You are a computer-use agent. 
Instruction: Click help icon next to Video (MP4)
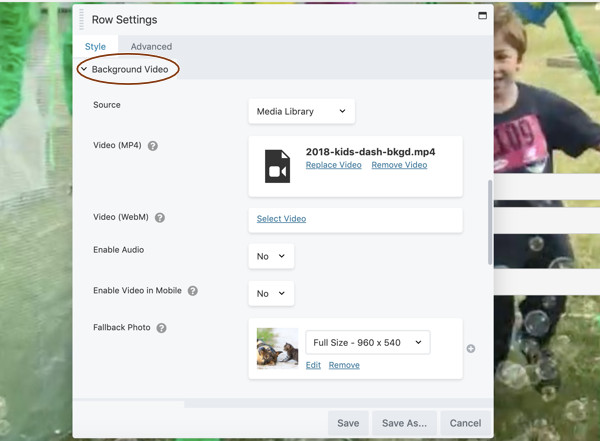point(153,146)
